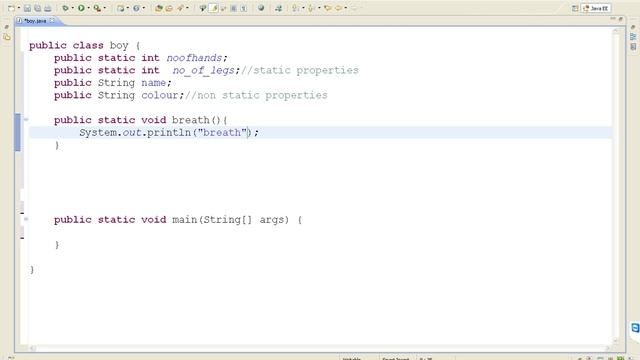Toggle the Mark Occurrences highlighter button
The width and height of the screenshot is (640, 360).
[x=213, y=8]
